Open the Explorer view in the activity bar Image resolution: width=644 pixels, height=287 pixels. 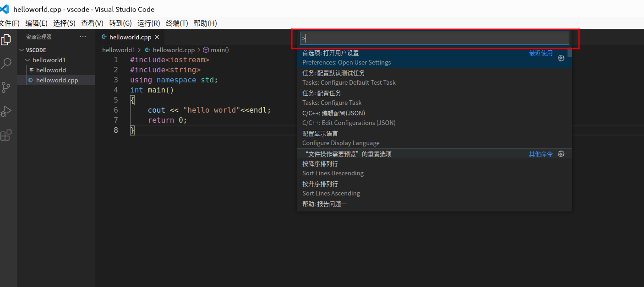tap(6, 40)
